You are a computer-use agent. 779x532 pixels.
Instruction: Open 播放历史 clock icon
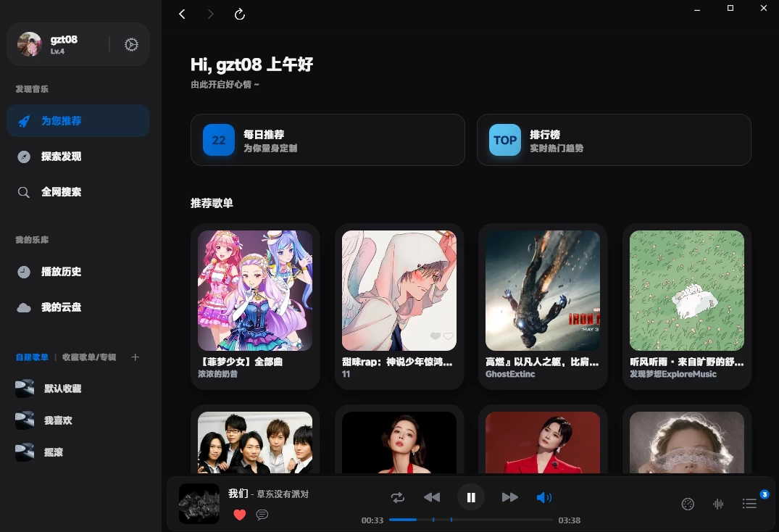coord(24,272)
